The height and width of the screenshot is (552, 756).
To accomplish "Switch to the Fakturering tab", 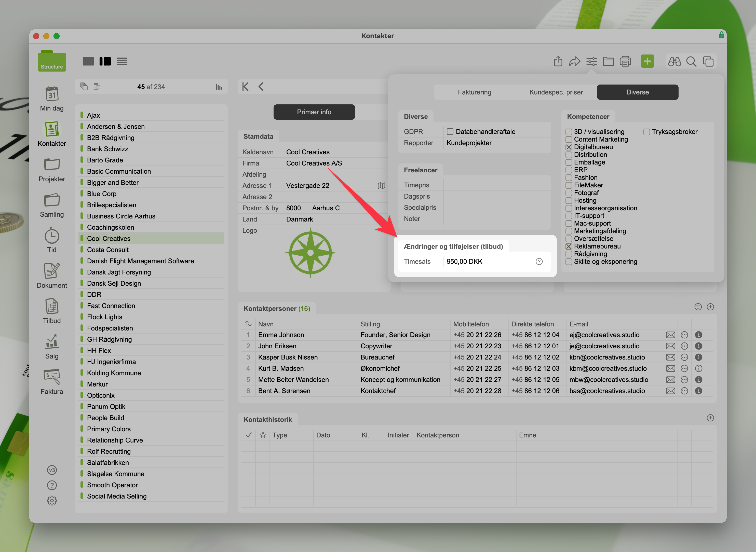I will [474, 92].
